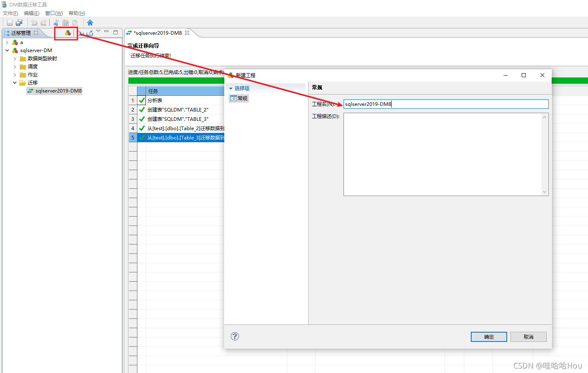
Task: Select 常规 in the dialog option list
Action: point(239,98)
